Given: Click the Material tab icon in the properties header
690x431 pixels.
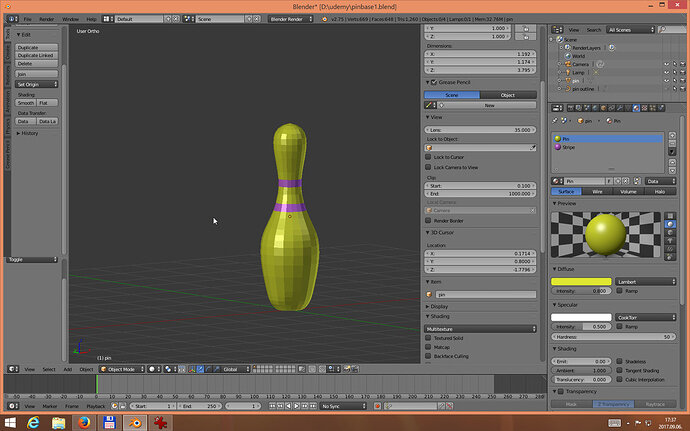Looking at the screenshot, I should 636,108.
